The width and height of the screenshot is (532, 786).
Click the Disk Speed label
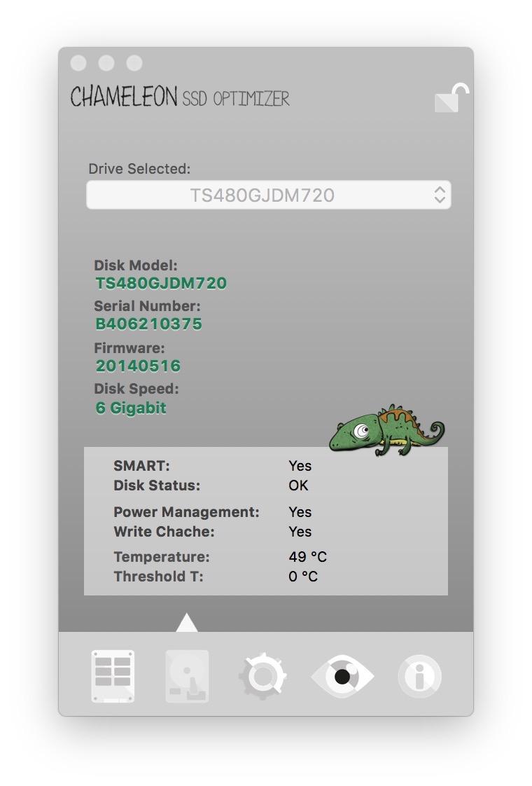136,389
